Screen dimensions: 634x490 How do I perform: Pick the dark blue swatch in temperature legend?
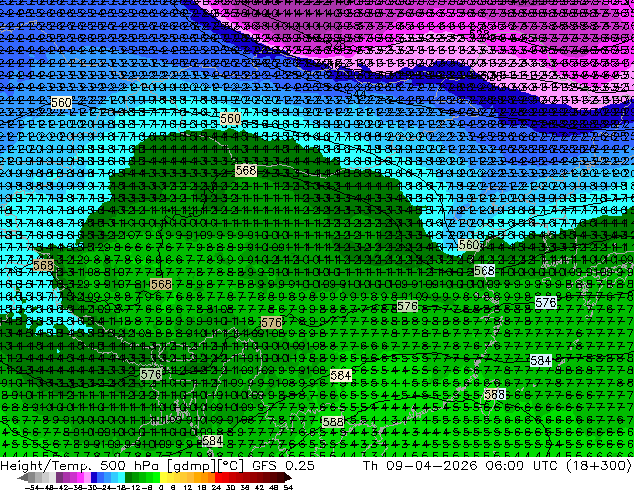click(94, 477)
